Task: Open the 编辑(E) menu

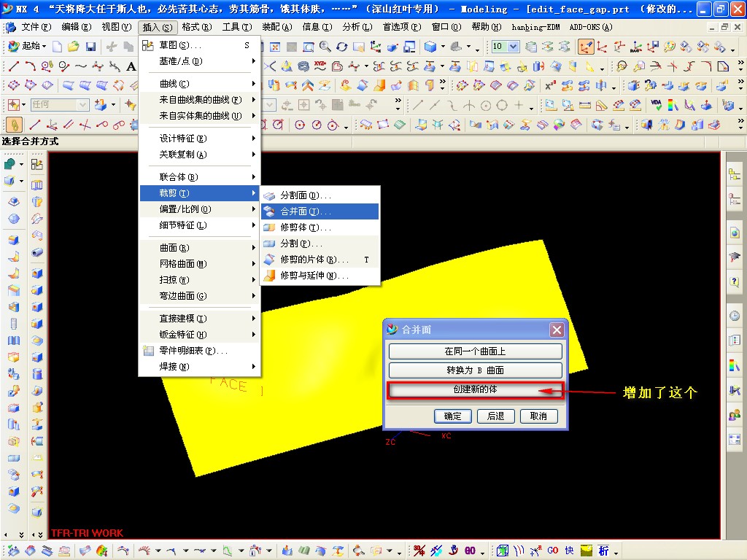Action: pos(76,27)
